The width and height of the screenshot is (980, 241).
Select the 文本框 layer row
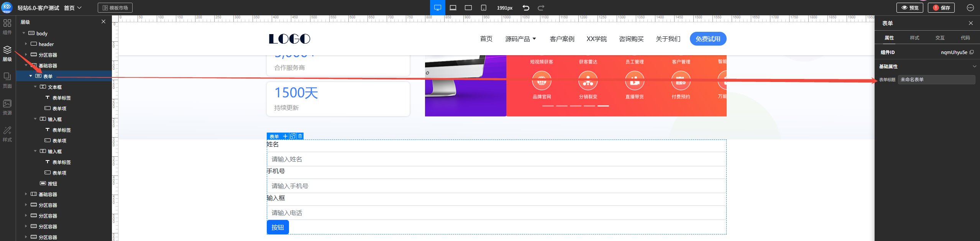64,87
